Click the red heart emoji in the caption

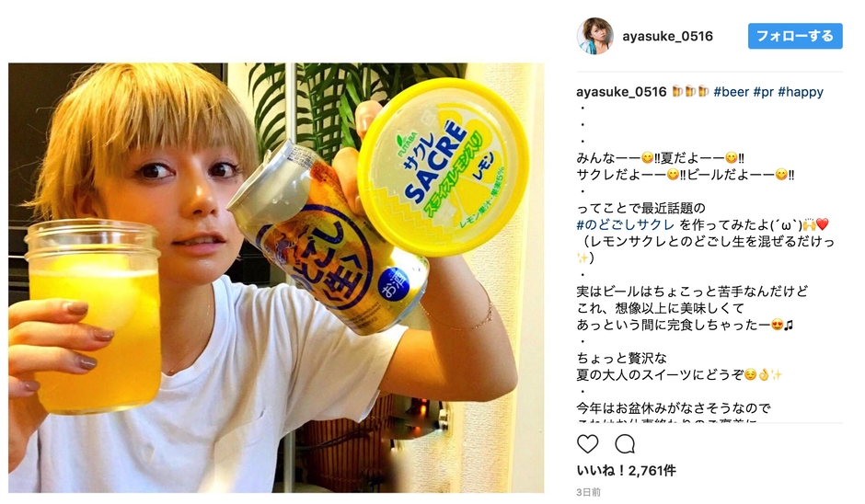[823, 224]
